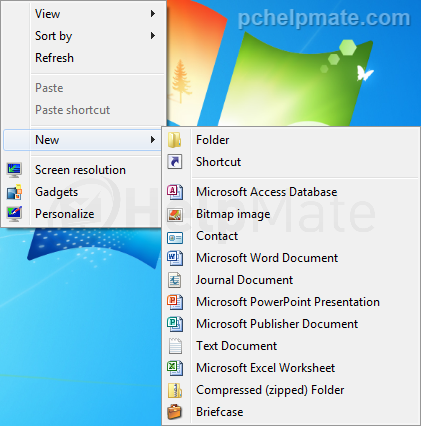Screen dimensions: 421x426
Task: Select Microsoft Excel Worksheet text
Action: click(265, 368)
